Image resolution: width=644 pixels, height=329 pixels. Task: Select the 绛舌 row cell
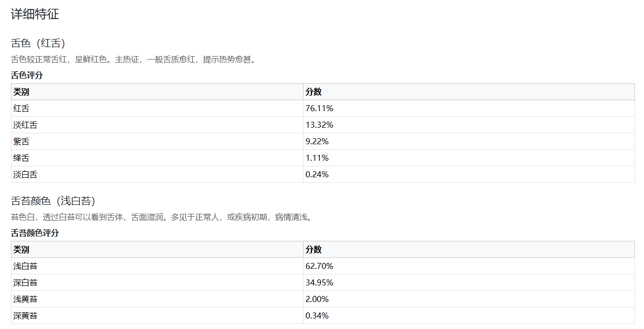coord(157,158)
